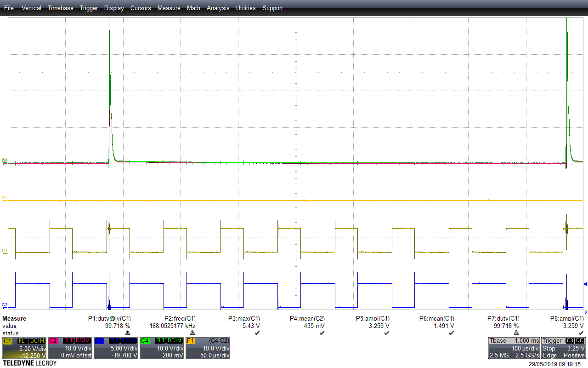Click the DC1M badge in C4 descriptor

[175, 340]
